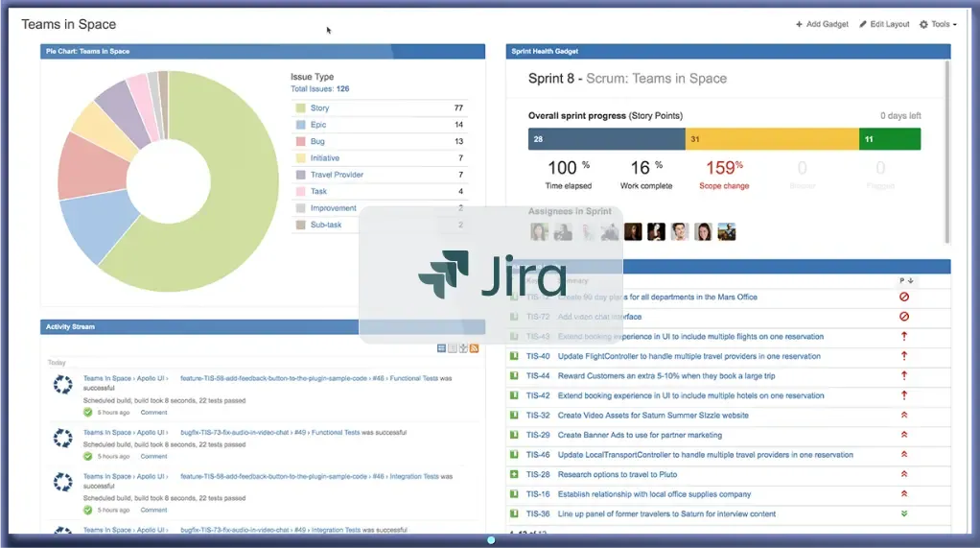The image size is (980, 548).
Task: Open 'Create Video Assets for Saturn Summer Sizzle website'
Action: point(653,416)
